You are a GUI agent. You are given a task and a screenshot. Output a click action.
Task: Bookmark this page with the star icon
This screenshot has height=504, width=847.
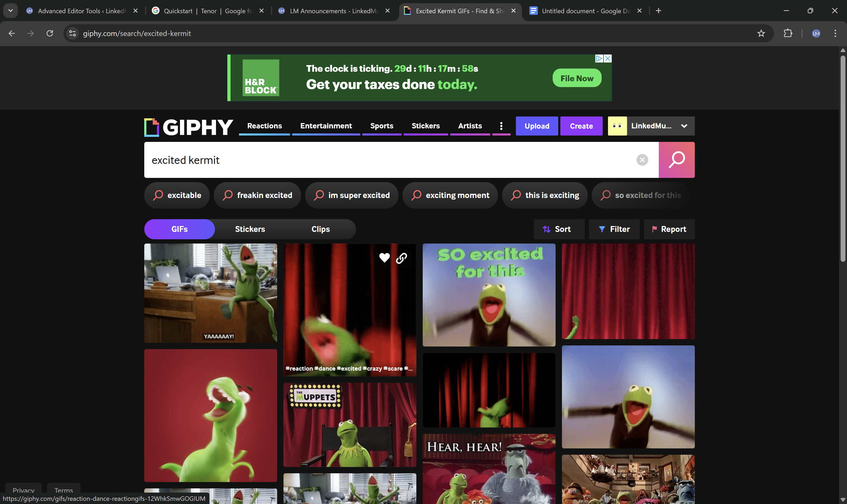[761, 33]
